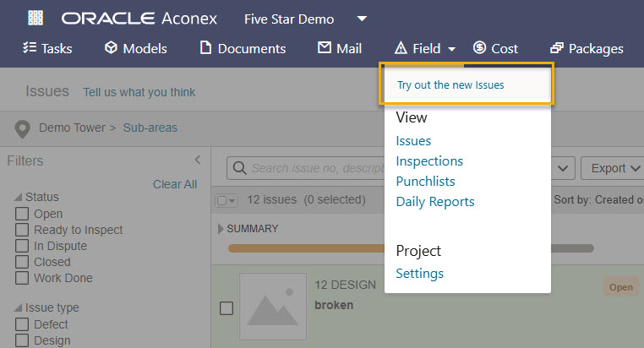Open the dropdown left of Export
This screenshot has height=348, width=644.
563,168
